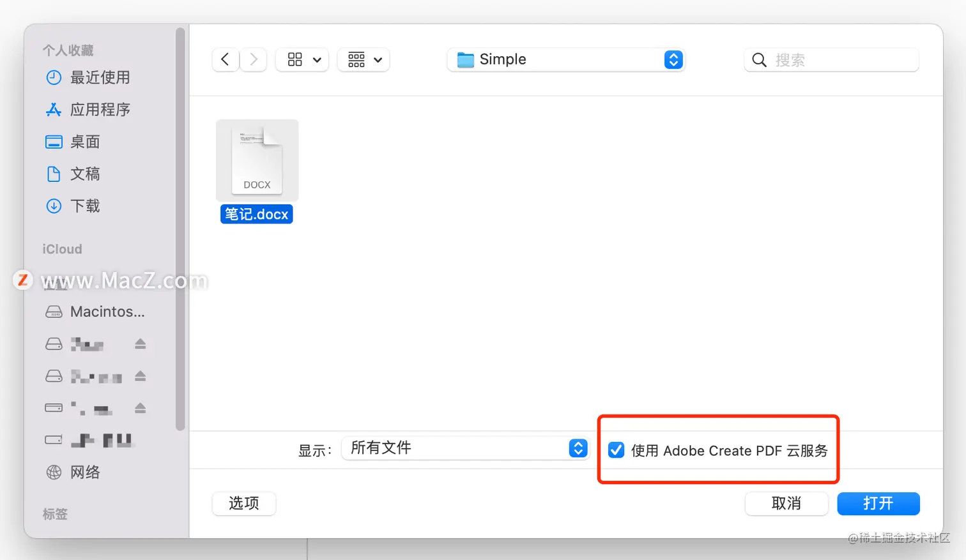
Task: Go to 文稿 in the sidebar
Action: (85, 174)
